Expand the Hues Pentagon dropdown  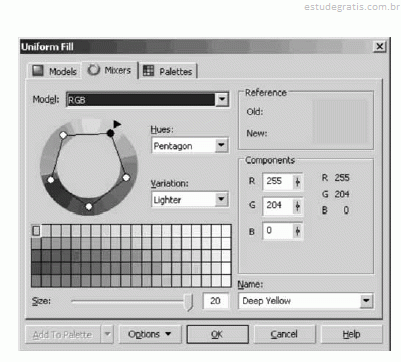coord(221,145)
